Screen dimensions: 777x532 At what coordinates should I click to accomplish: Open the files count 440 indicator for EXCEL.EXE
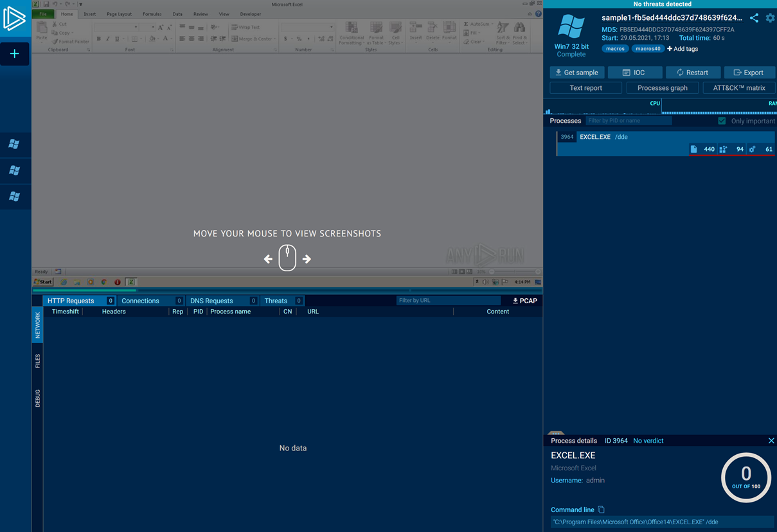(x=702, y=149)
